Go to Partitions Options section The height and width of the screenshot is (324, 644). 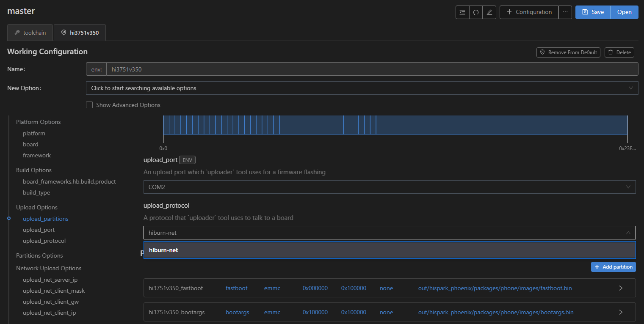(x=39, y=255)
